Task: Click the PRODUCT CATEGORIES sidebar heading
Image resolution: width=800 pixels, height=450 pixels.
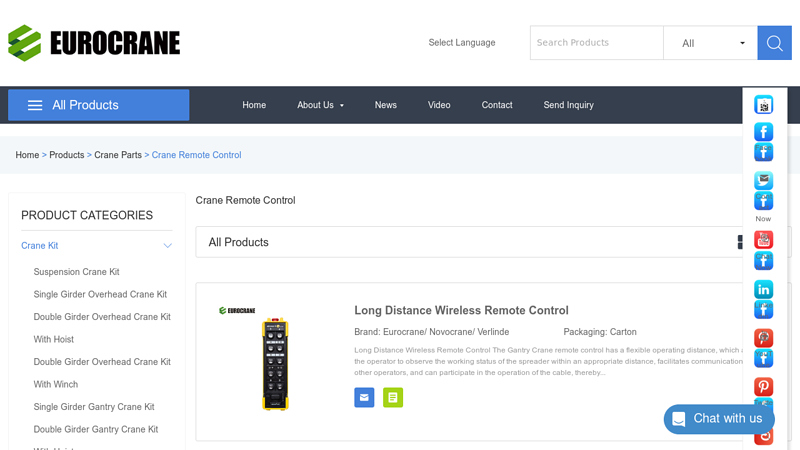Action: click(x=87, y=215)
